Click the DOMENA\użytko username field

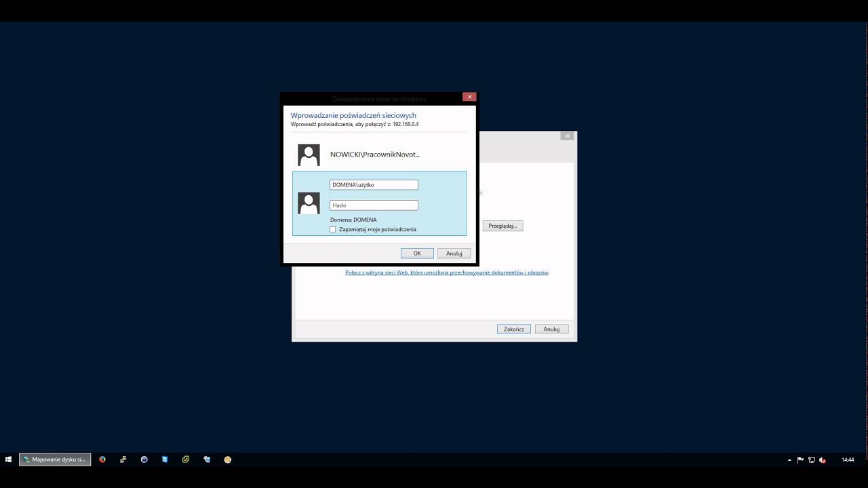(x=374, y=184)
